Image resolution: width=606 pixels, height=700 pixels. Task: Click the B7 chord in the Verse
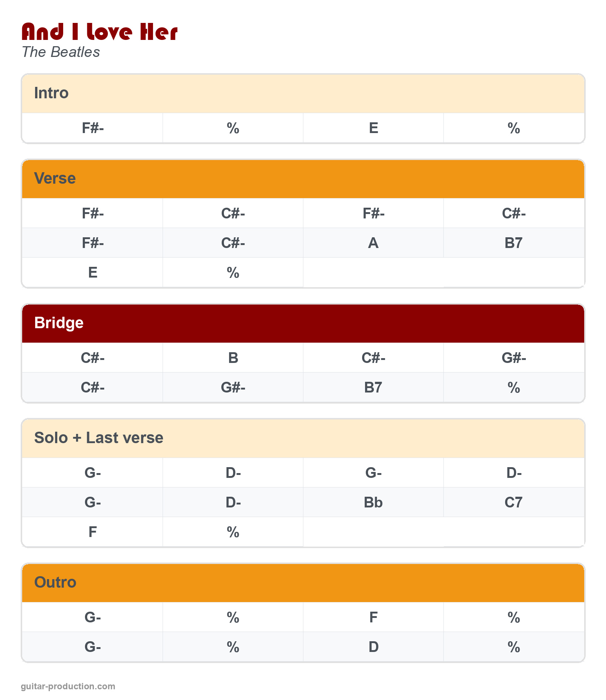tap(514, 243)
